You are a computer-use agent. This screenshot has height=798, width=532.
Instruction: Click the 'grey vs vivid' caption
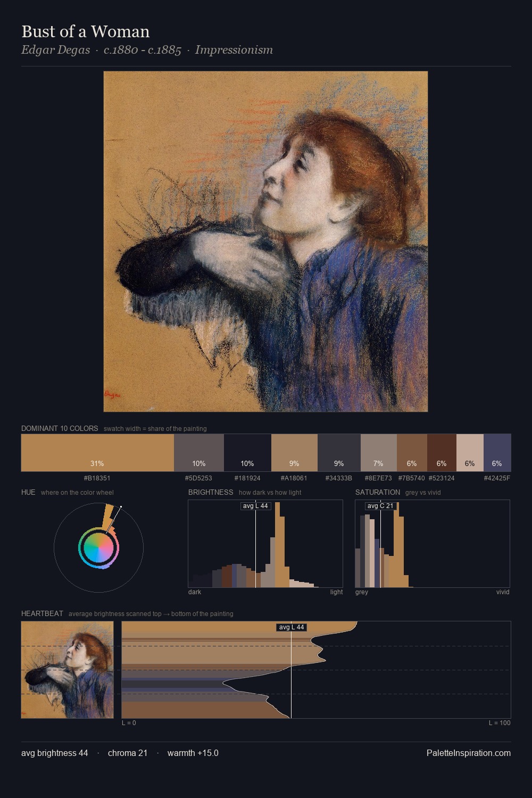coord(423,493)
